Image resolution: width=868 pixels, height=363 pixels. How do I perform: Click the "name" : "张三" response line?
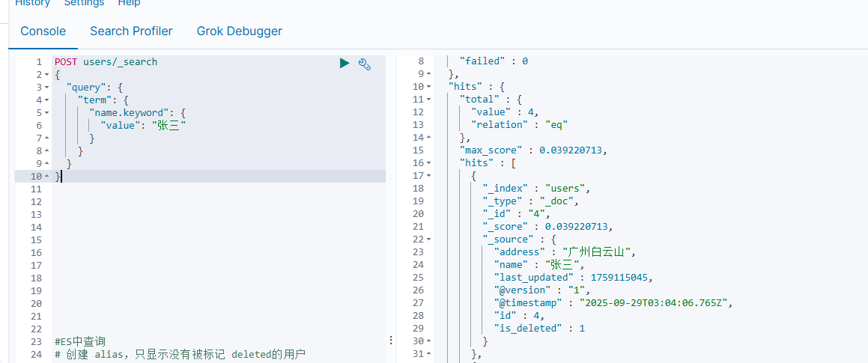[538, 265]
